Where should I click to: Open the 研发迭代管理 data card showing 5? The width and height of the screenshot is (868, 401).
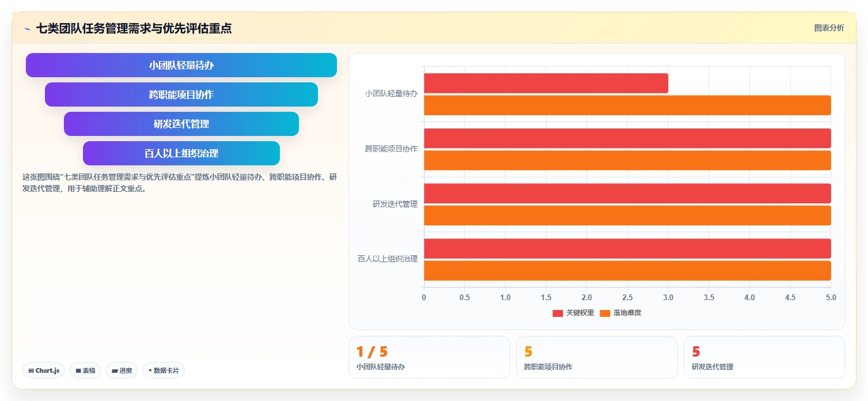pos(764,357)
